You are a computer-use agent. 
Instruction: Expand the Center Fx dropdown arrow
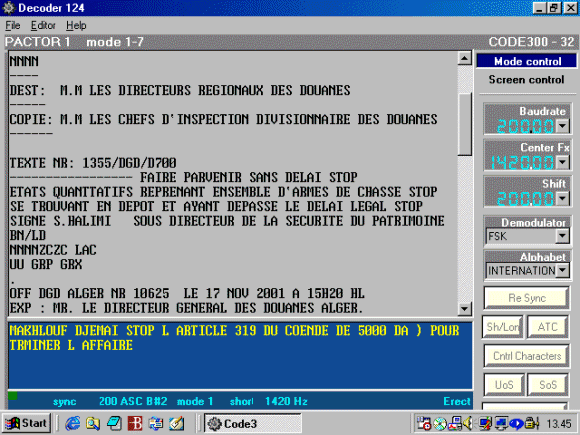pyautogui.click(x=562, y=162)
